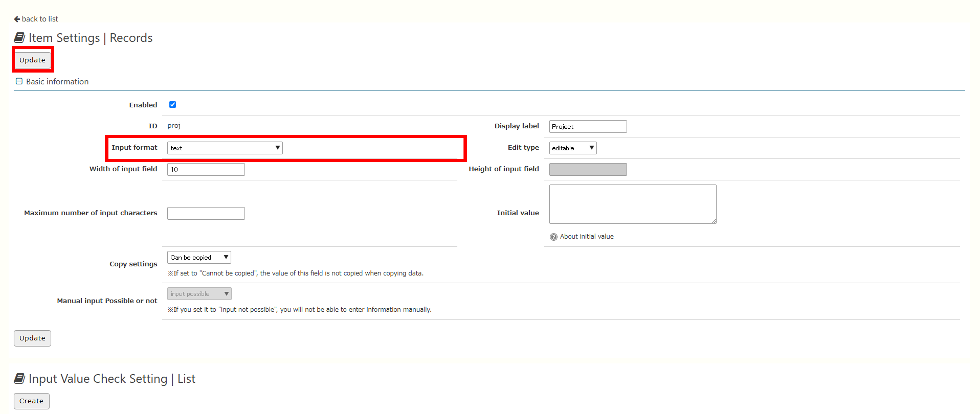This screenshot has width=980, height=414.
Task: Click the book icon beside Item Settings
Action: tap(19, 38)
